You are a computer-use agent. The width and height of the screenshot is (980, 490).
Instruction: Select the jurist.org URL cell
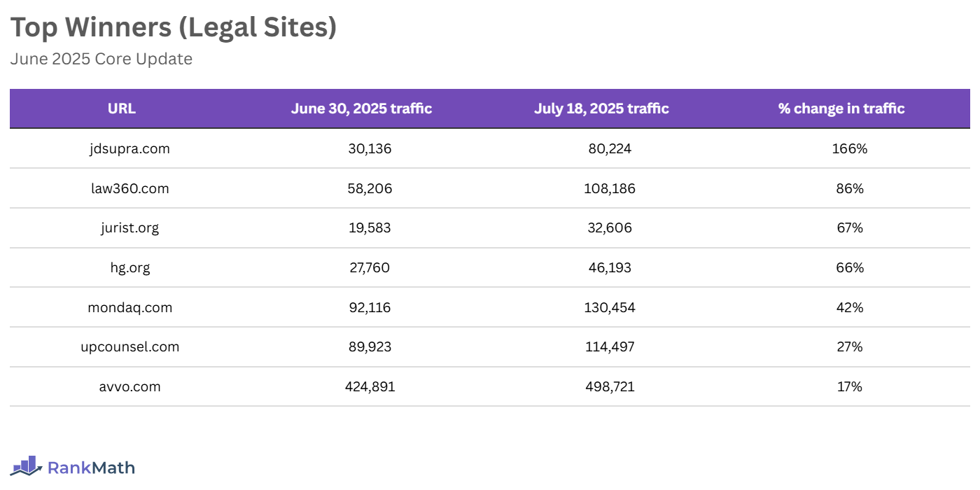[130, 228]
